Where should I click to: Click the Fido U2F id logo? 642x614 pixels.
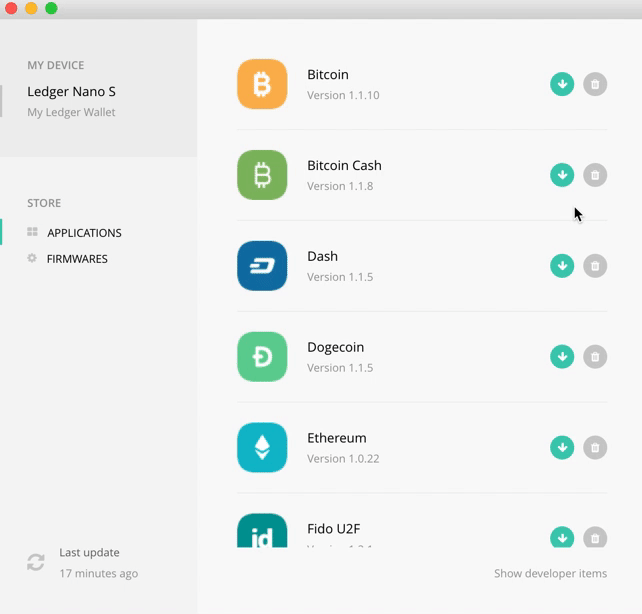(x=262, y=531)
